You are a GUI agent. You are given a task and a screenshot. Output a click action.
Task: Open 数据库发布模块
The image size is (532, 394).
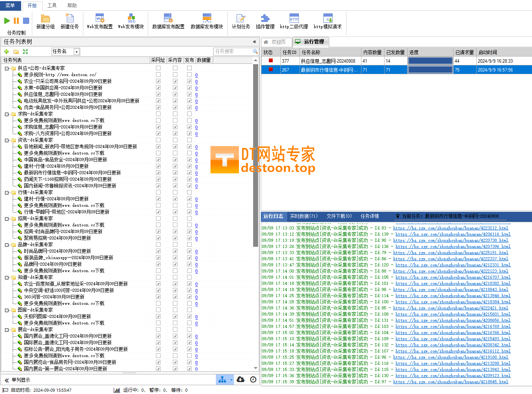207,21
